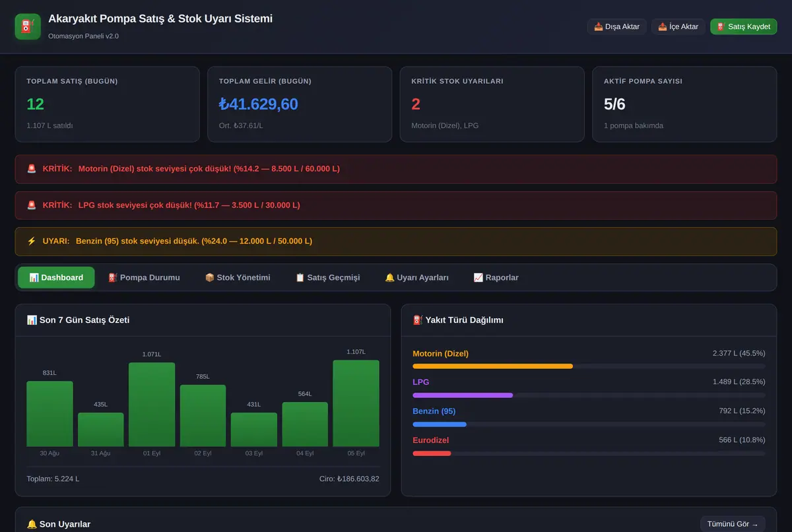The image size is (792, 532).
Task: Click the "Otomasyon Paneli v2.0" subtitle
Action: tap(84, 36)
